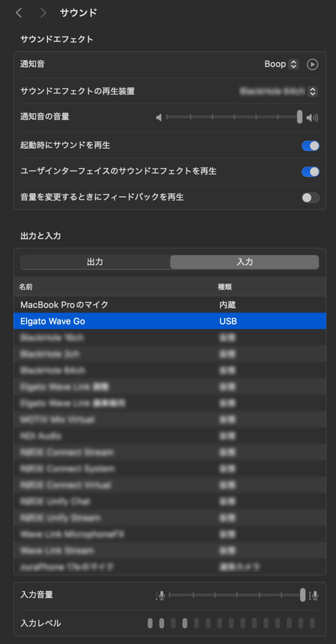Click the quiet microphone icon beside 入力音量
The image size is (336, 644).
[161, 595]
